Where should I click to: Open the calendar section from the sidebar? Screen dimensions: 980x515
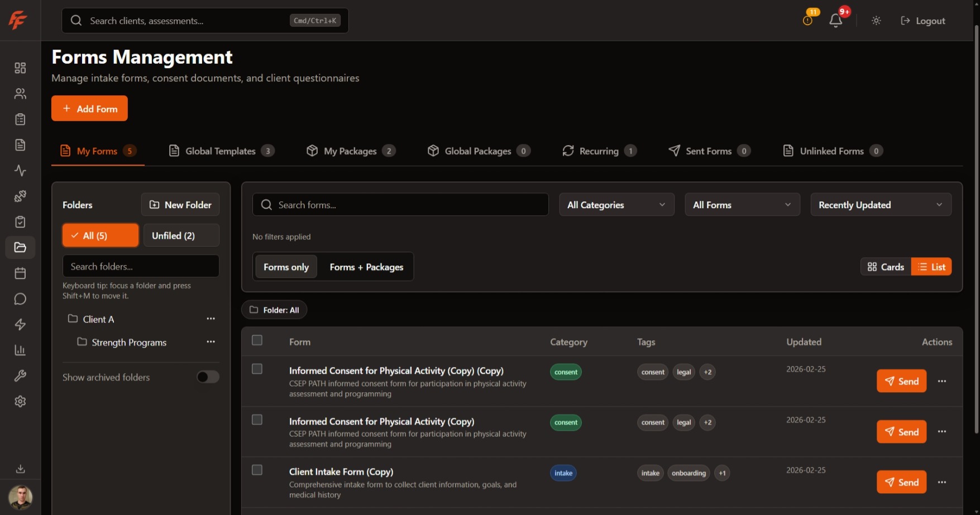coord(20,273)
